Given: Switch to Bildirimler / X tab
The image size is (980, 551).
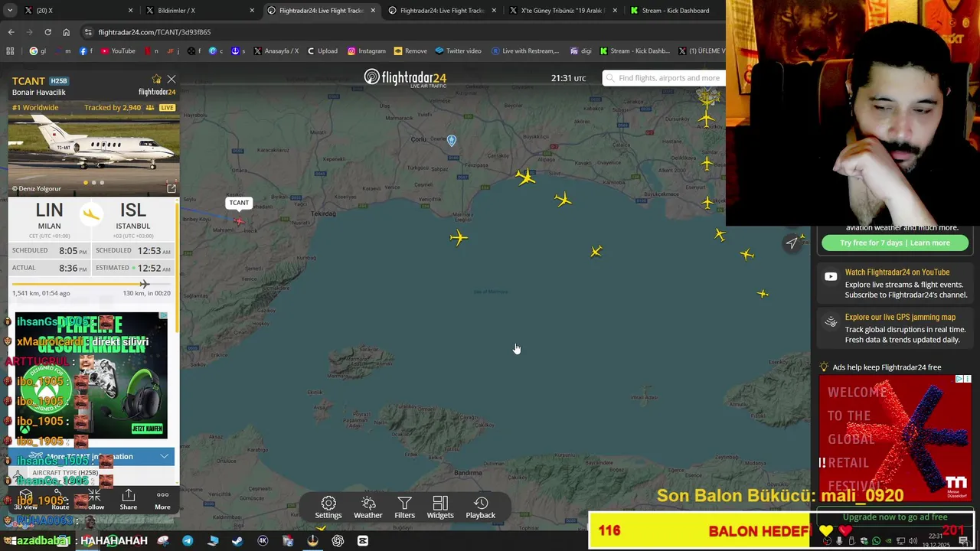Looking at the screenshot, I should click(x=199, y=11).
